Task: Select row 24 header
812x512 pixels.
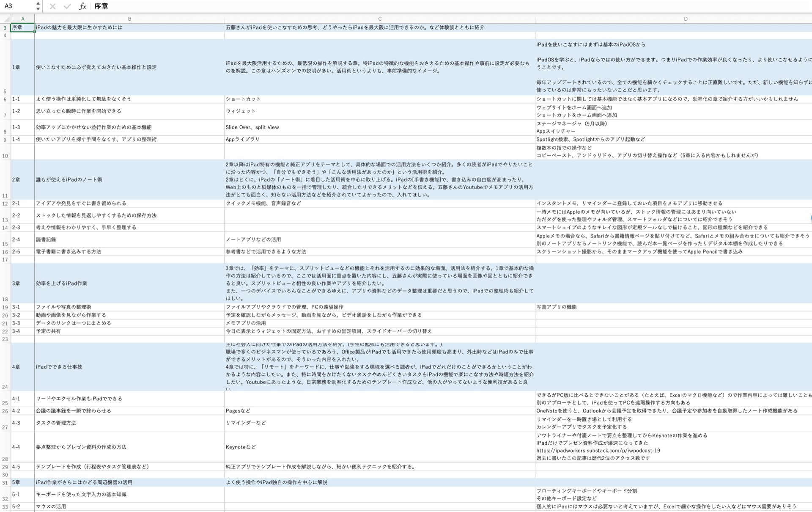Action: pyautogui.click(x=5, y=367)
